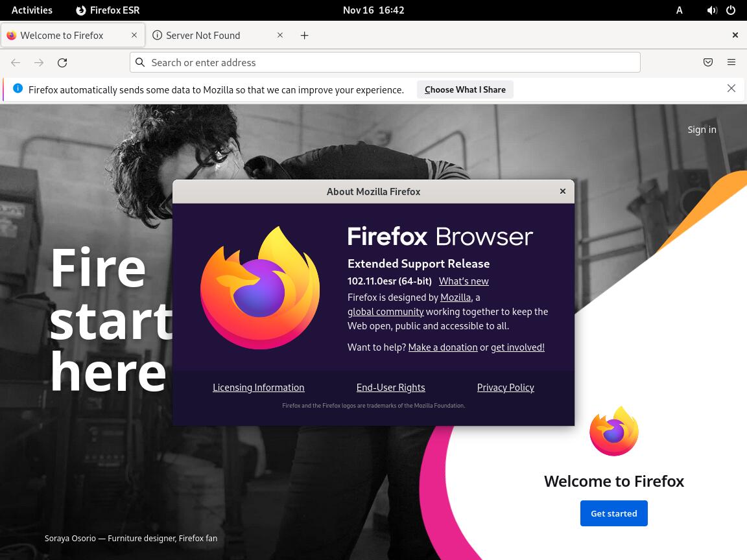
Task: Go back using the back arrow
Action: click(16, 62)
